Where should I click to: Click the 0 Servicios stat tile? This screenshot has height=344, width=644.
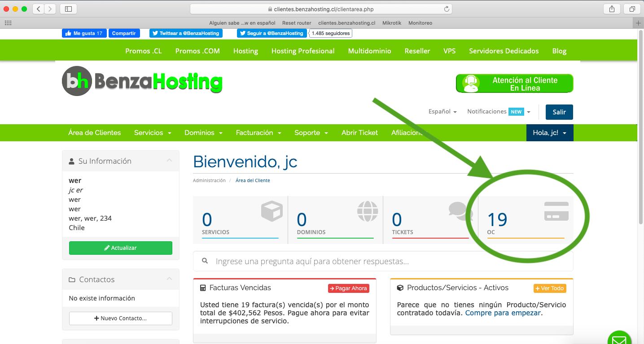241,220
